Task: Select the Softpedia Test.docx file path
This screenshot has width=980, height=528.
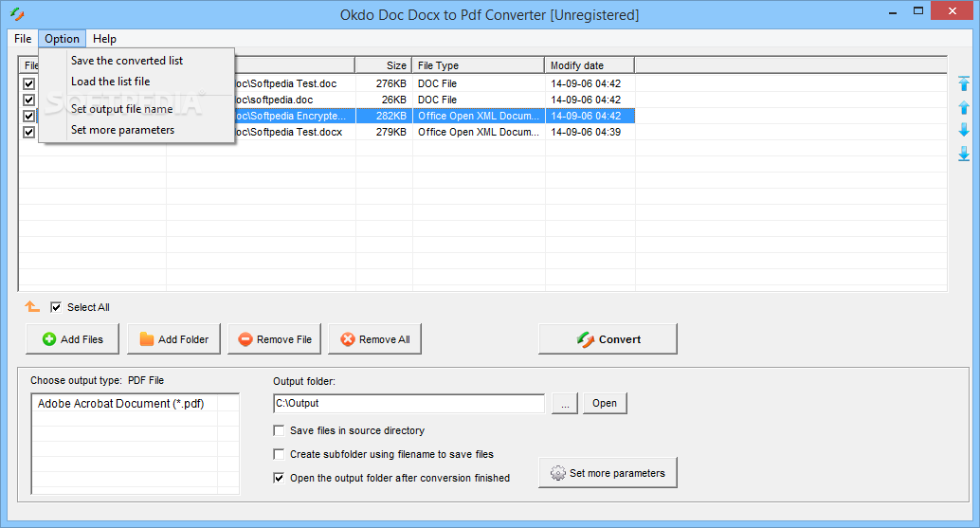Action: (x=289, y=133)
